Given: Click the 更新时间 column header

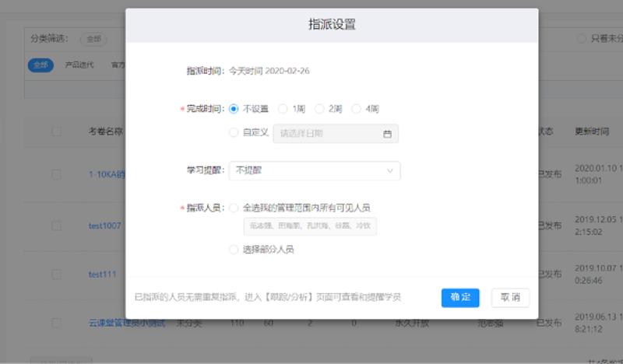Looking at the screenshot, I should [x=592, y=131].
